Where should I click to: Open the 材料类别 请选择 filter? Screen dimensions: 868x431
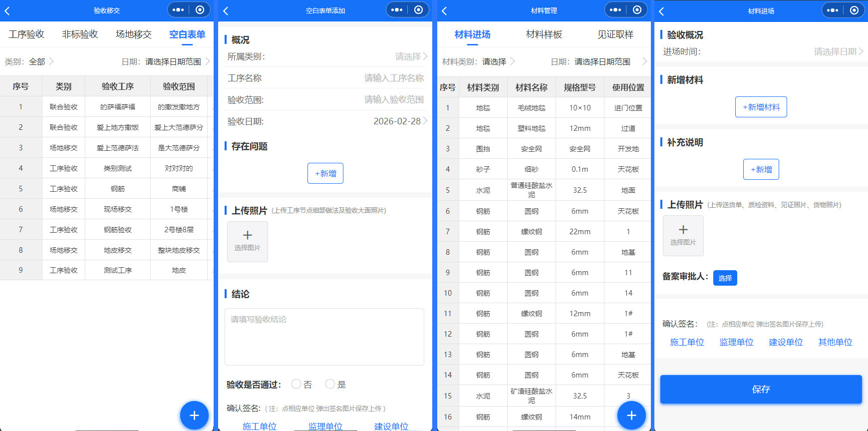point(498,62)
